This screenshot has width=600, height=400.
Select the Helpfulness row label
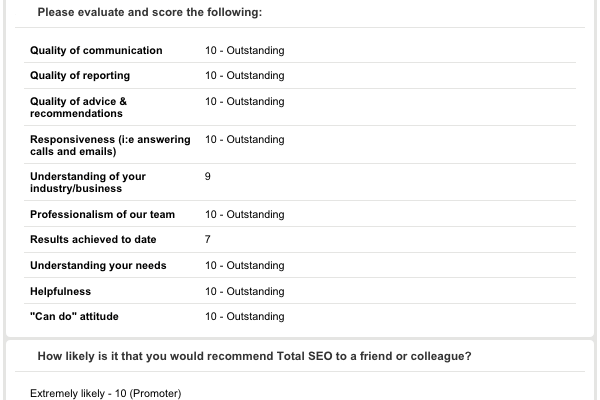60,291
